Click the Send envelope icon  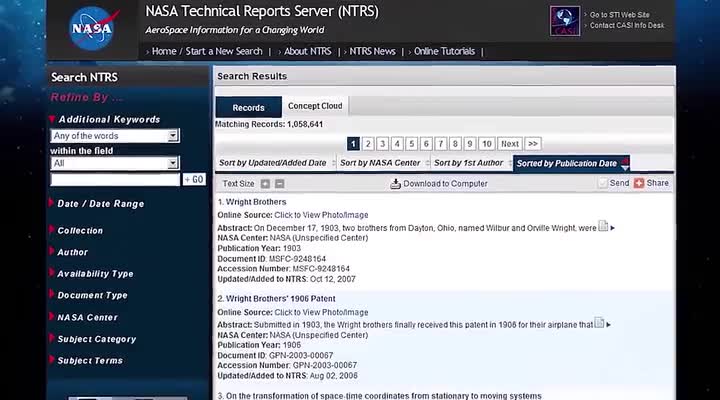pos(603,184)
